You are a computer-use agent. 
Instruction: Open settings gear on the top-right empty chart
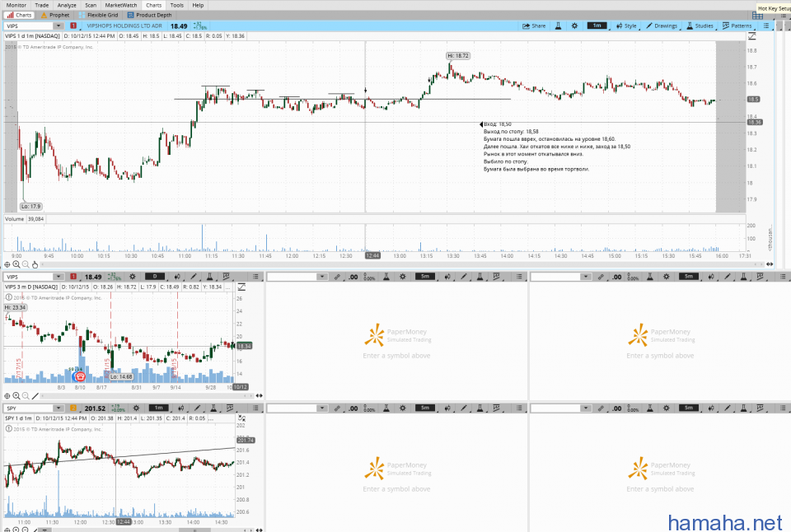tap(667, 277)
